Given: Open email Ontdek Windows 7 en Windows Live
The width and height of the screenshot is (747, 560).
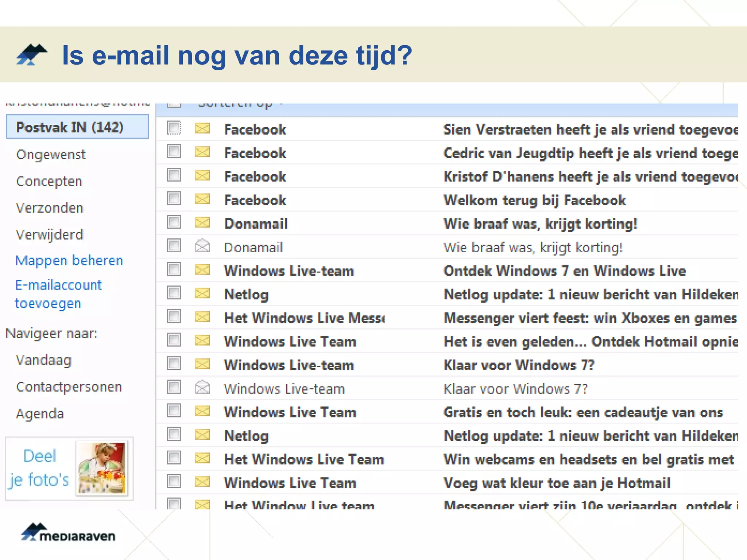Looking at the screenshot, I should (565, 271).
